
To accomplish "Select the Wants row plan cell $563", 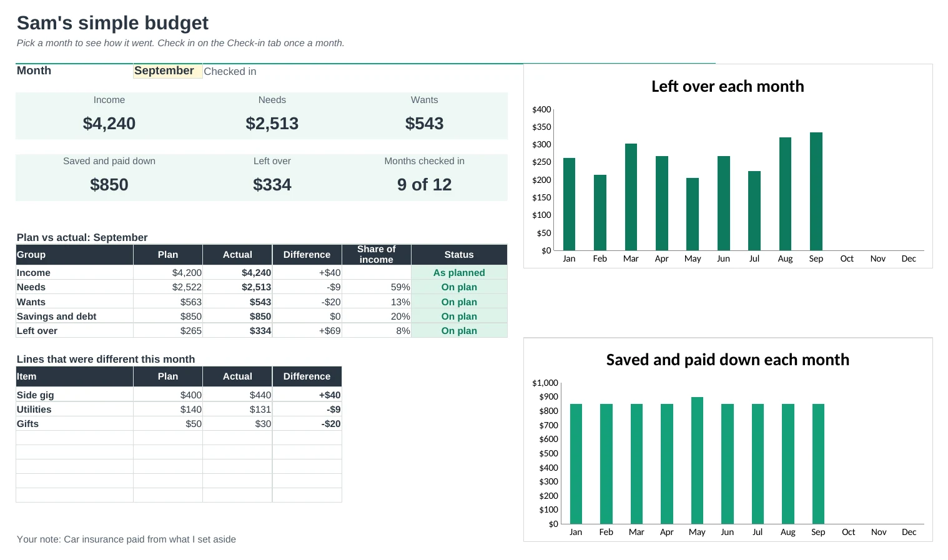I will (x=168, y=302).
